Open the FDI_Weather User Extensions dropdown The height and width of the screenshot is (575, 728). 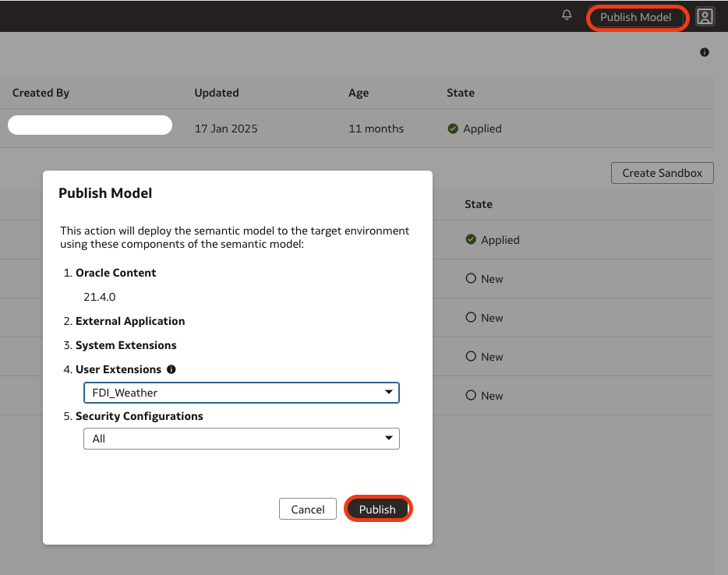241,393
